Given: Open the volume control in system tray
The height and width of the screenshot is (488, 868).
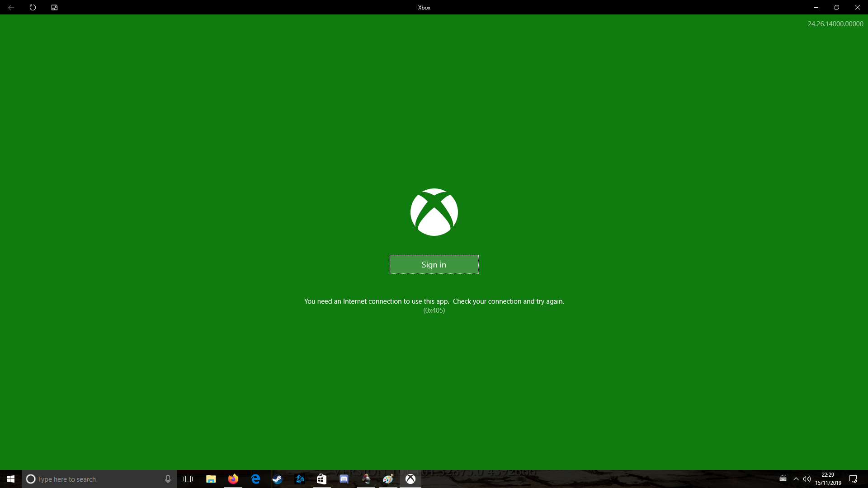Looking at the screenshot, I should click(x=807, y=479).
